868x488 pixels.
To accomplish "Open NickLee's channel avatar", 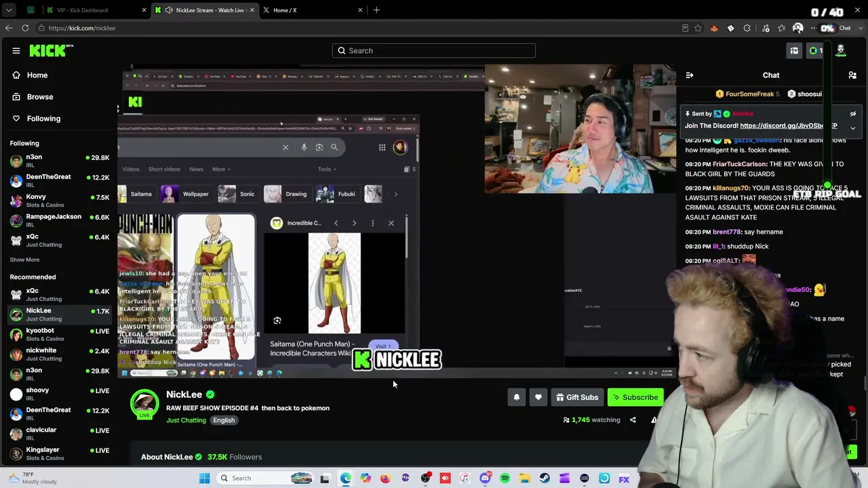I will click(x=144, y=404).
